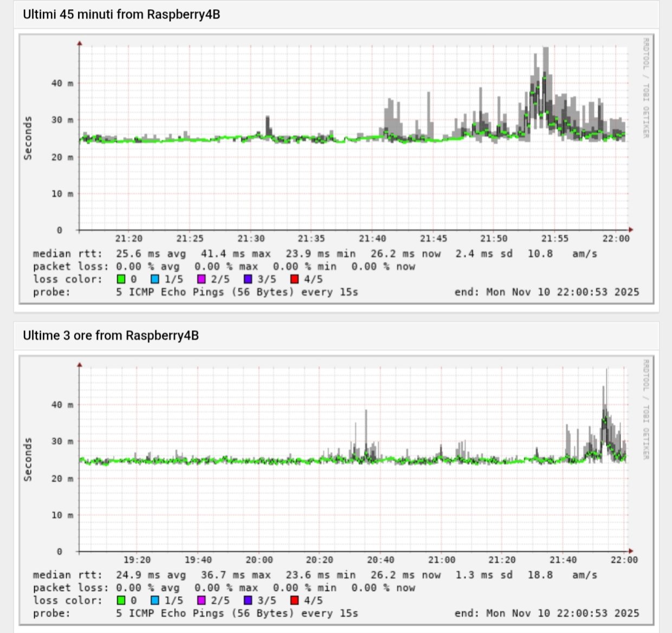Click the red 4/5 loss swatch in top graph
The width and height of the screenshot is (672, 633).
tap(295, 279)
